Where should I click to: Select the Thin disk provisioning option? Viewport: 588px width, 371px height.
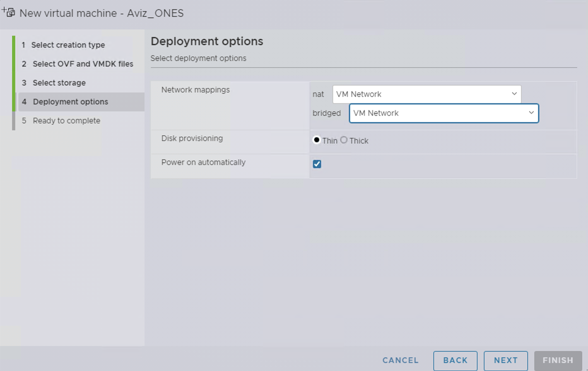pos(316,140)
